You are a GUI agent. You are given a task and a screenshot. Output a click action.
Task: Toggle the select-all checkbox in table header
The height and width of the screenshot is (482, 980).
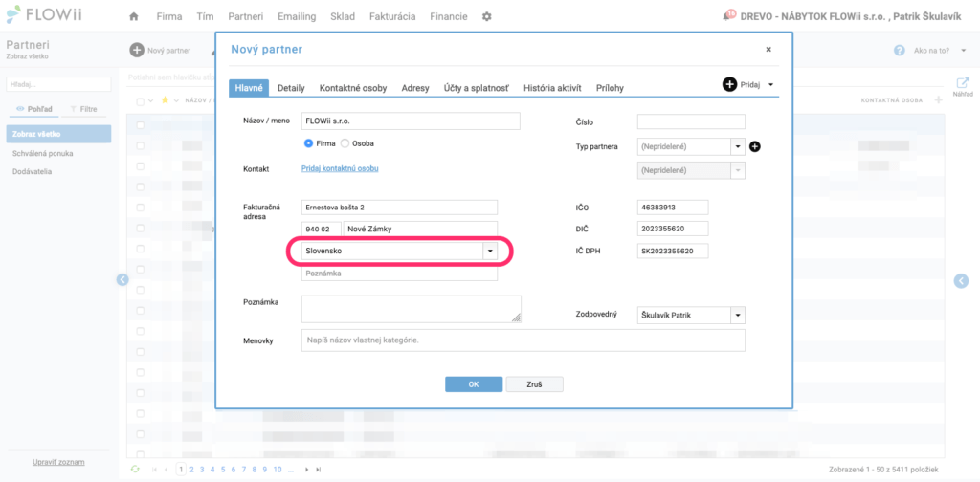(140, 101)
